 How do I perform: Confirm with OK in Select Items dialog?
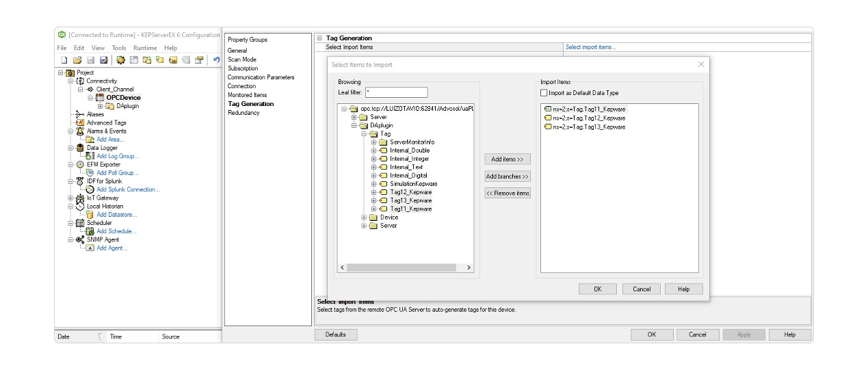point(598,289)
